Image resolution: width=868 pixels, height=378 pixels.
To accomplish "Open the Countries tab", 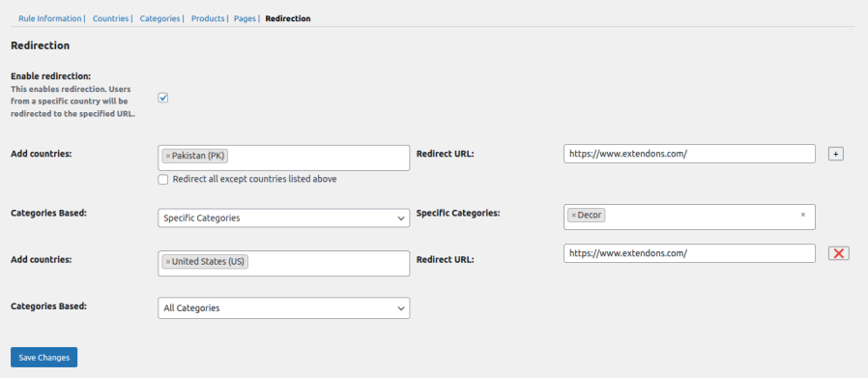I will tap(111, 18).
